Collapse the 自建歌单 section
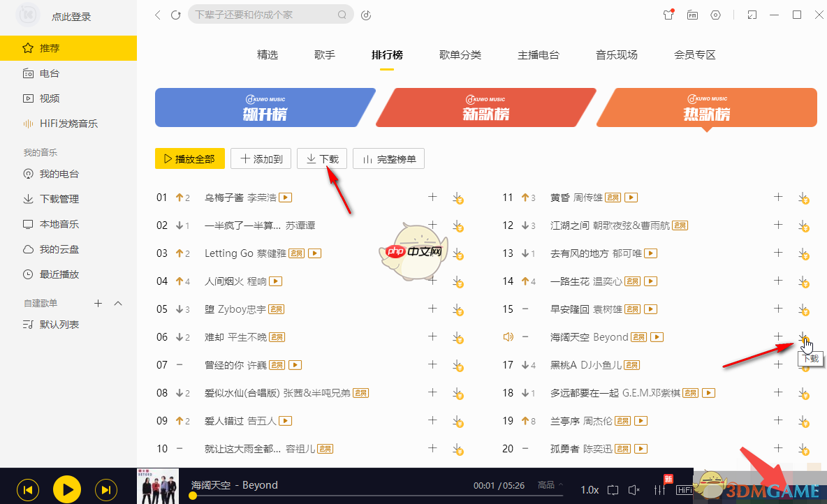The height and width of the screenshot is (504, 827). click(x=117, y=303)
